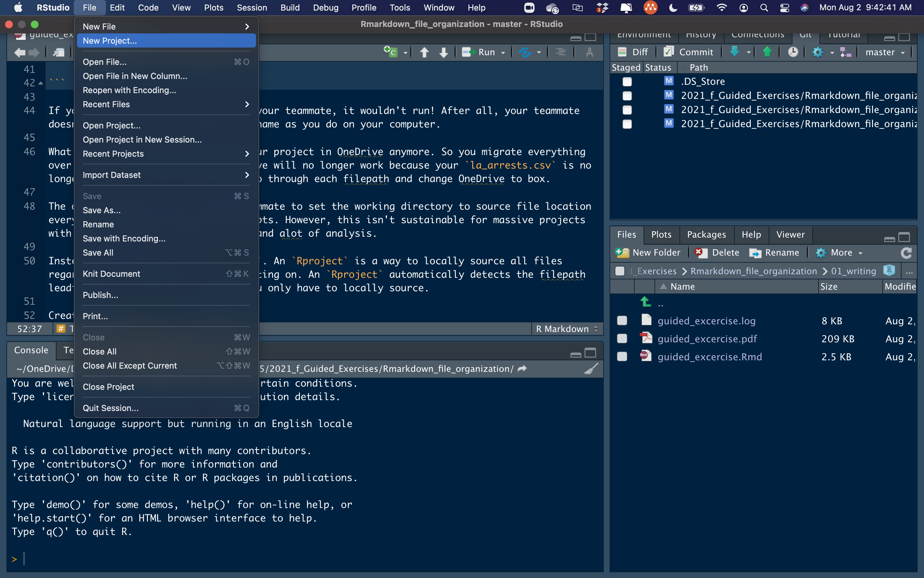Go to next chunk down arrow
Image resolution: width=924 pixels, height=578 pixels.
pyautogui.click(x=443, y=52)
